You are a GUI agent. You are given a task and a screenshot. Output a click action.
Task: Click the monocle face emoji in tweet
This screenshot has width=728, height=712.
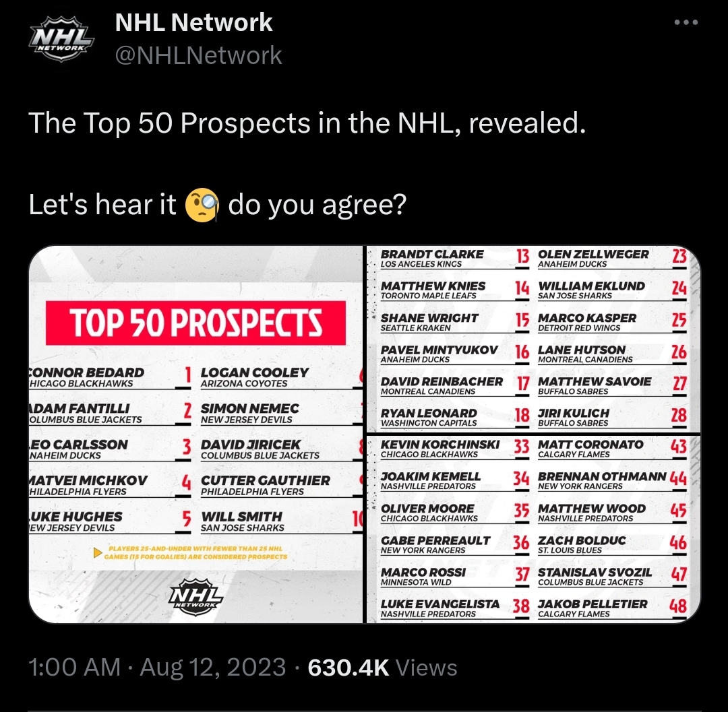coord(202,204)
